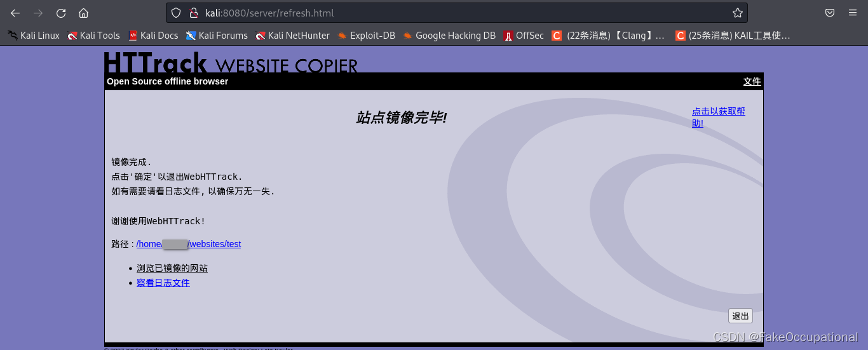
Task: Open the 文件 menu in HTTrack
Action: pyautogui.click(x=752, y=81)
